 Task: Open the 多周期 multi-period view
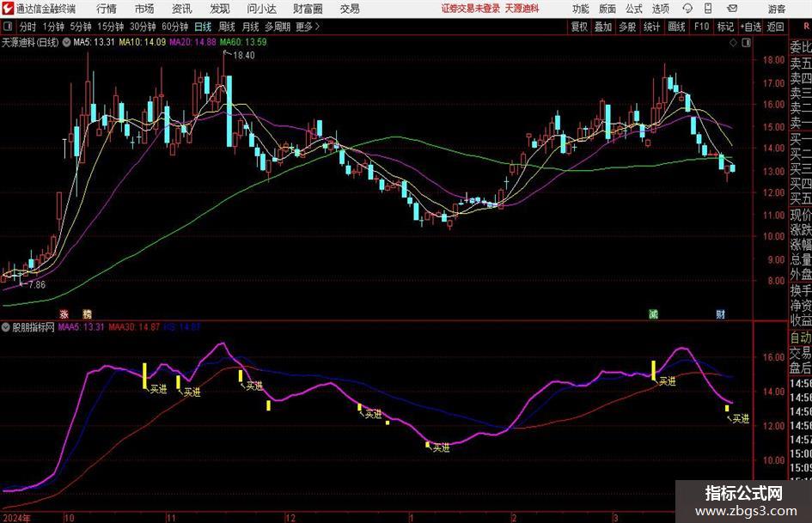[278, 27]
